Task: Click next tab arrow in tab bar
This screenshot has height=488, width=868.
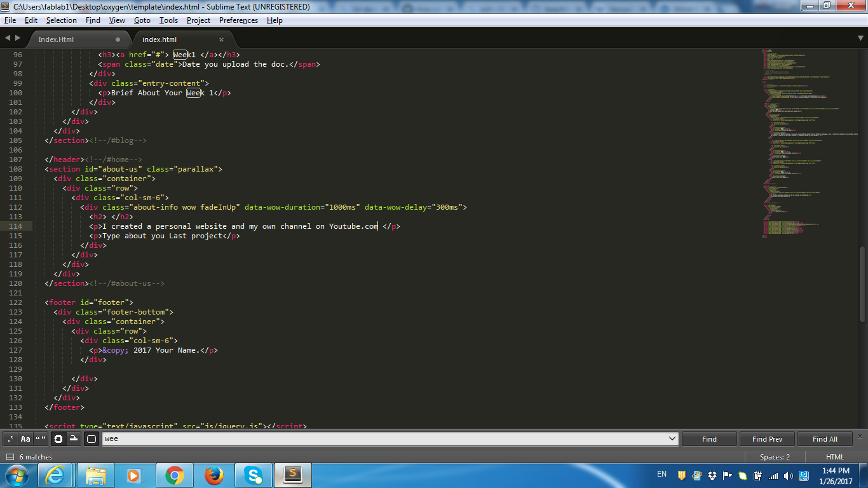Action: [x=17, y=38]
